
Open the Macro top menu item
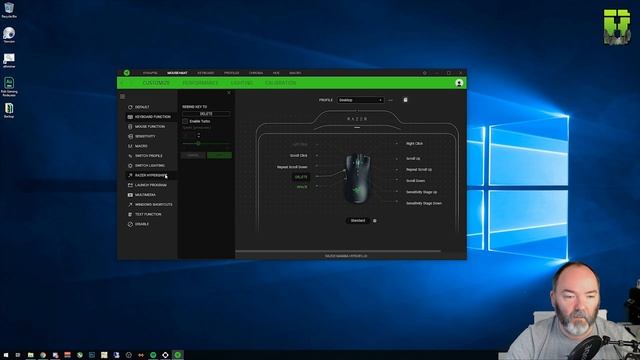295,73
